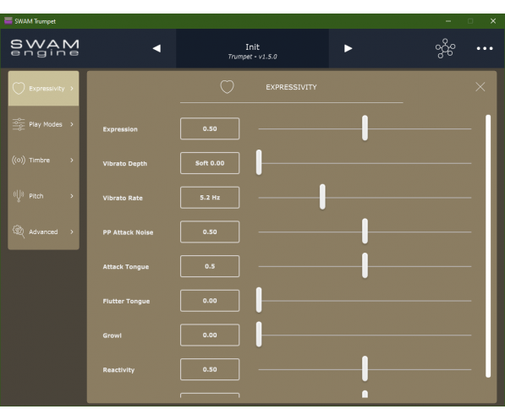Click the SWAM engine logo

[x=45, y=48]
